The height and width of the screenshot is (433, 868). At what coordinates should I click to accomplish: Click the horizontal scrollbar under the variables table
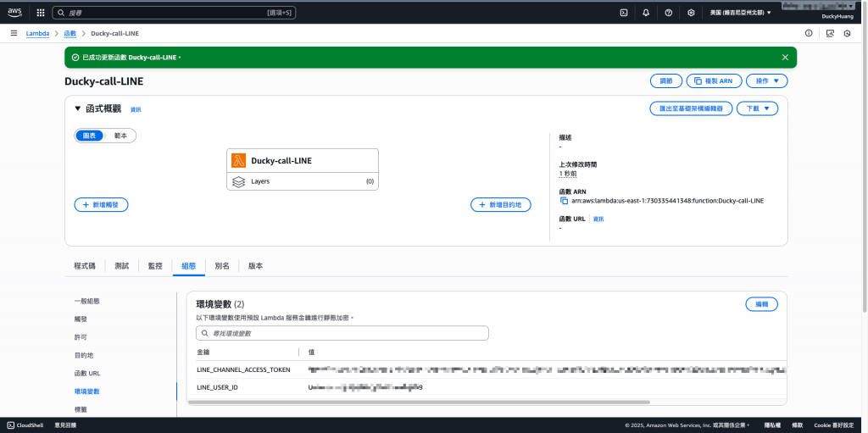point(419,402)
